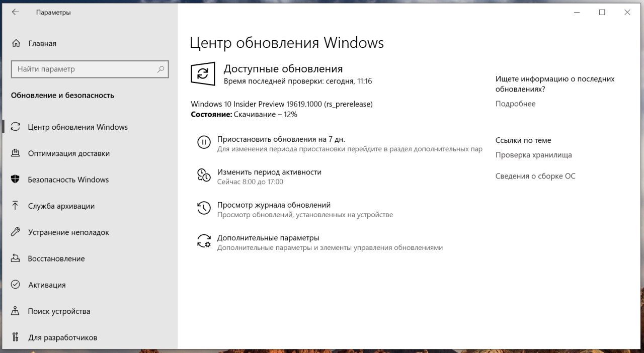Click Приостановить обновления на 7 дн.
The image size is (644, 353).
coord(281,139)
